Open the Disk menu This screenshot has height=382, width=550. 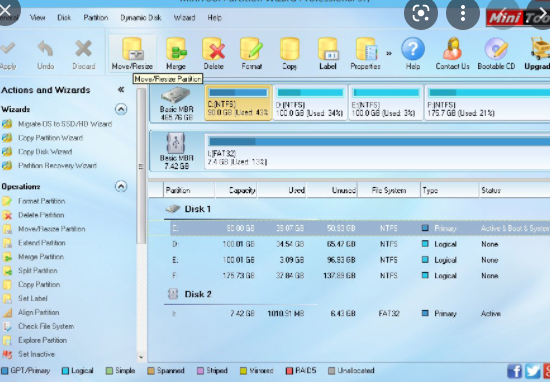click(x=64, y=18)
